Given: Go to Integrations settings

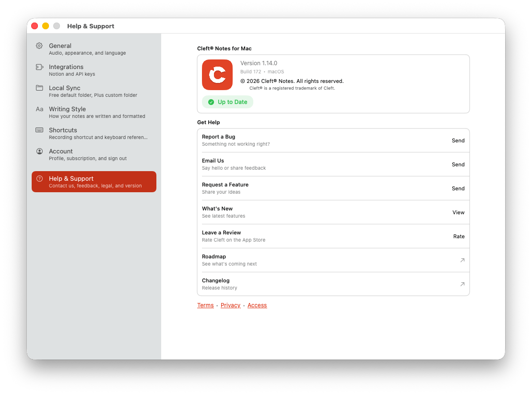Looking at the screenshot, I should point(94,70).
